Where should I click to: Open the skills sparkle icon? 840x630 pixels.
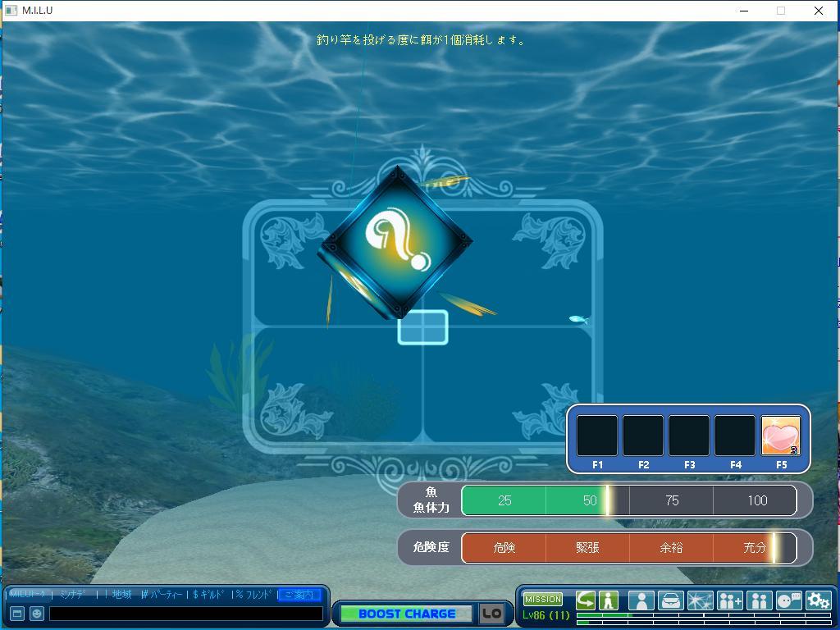tap(700, 600)
